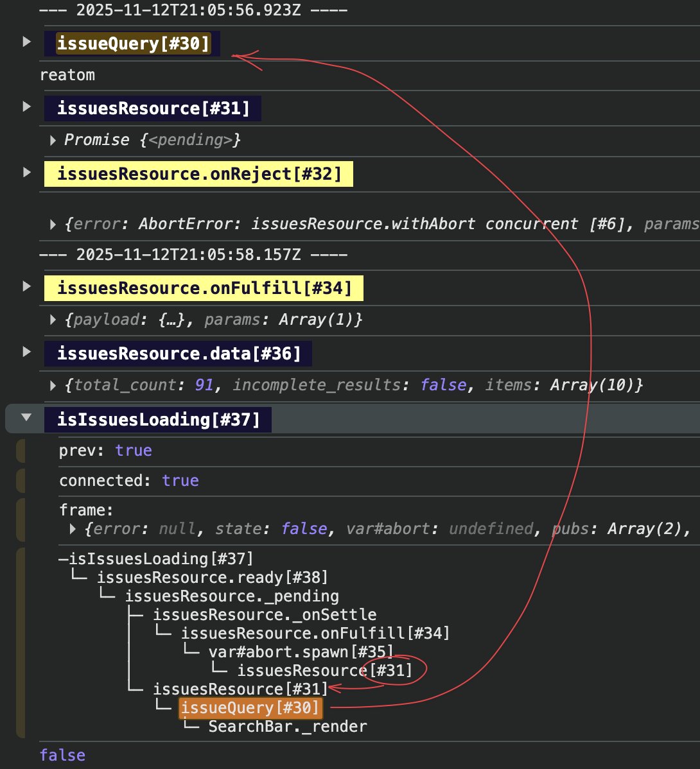Click the 'frame:' label
Viewport: 700px width, 769px height.
(x=86, y=510)
